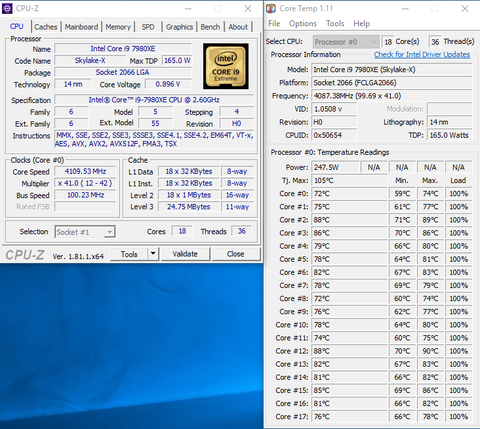Expand the Select CPU Processor #0 dropdown
Image resolution: width=480 pixels, height=429 pixels.
346,42
